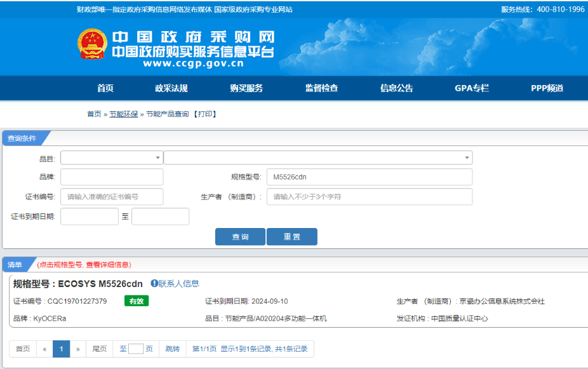Click the info icon beside 联系人信息
Image resolution: width=588 pixels, height=369 pixels.
pos(154,283)
